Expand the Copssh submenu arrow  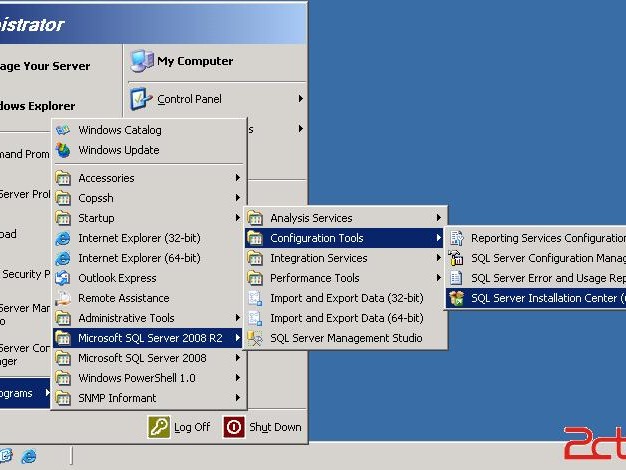pos(238,197)
